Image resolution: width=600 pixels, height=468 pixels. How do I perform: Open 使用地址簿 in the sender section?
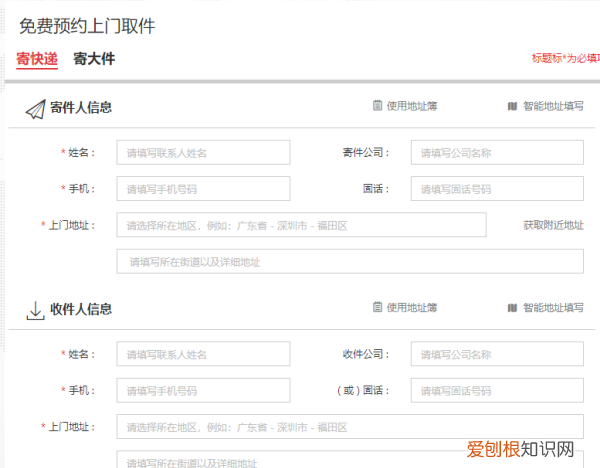412,106
